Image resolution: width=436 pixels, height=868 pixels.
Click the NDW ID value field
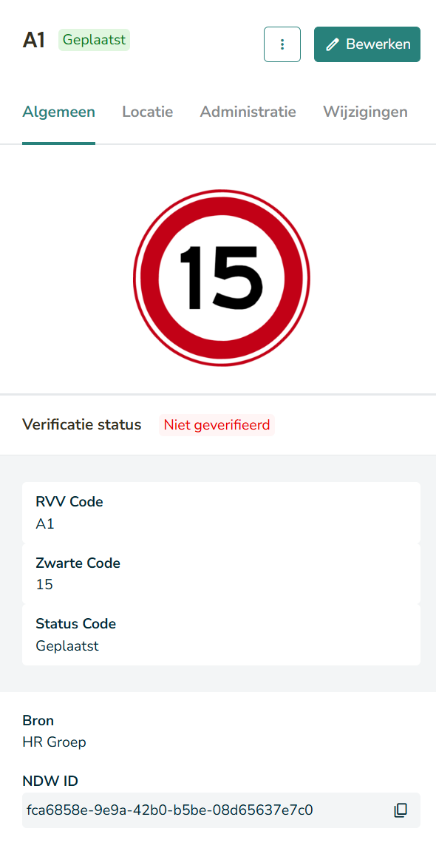tap(221, 810)
